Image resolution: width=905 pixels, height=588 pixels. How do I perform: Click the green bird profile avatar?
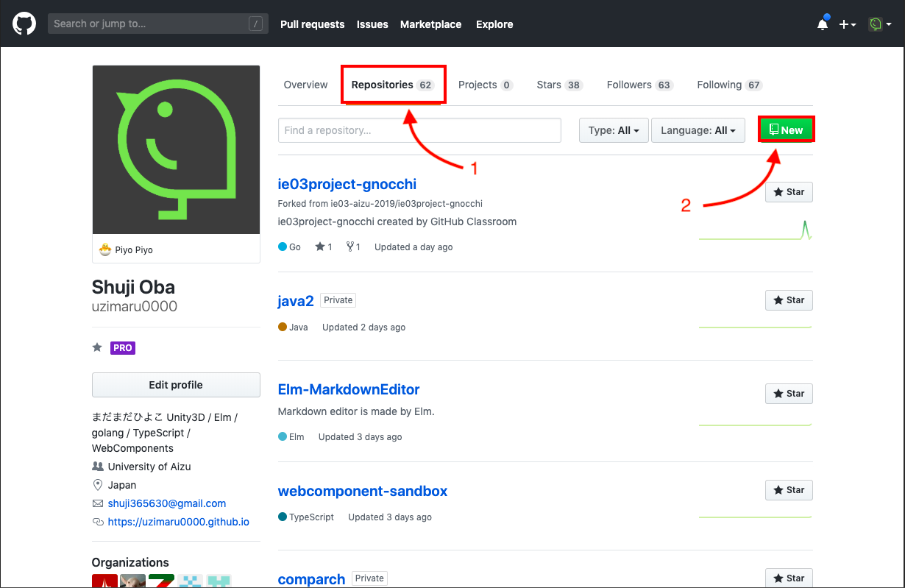(176, 150)
